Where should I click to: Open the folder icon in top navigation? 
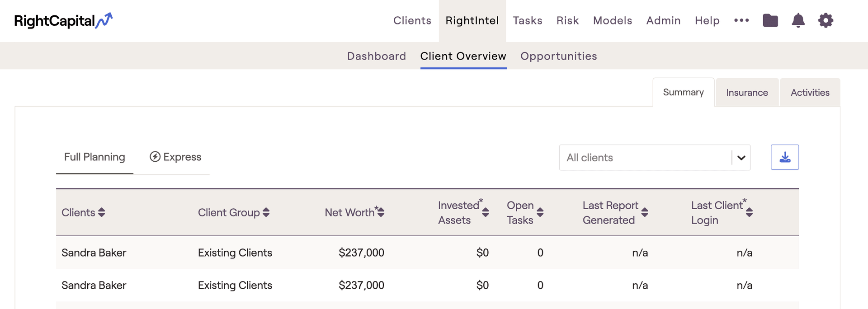[x=770, y=20]
